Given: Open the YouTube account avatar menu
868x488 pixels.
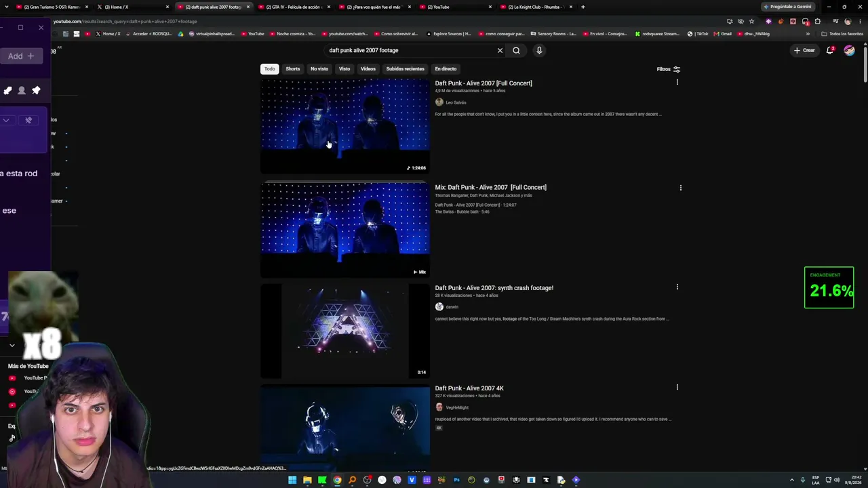Looking at the screenshot, I should 849,50.
